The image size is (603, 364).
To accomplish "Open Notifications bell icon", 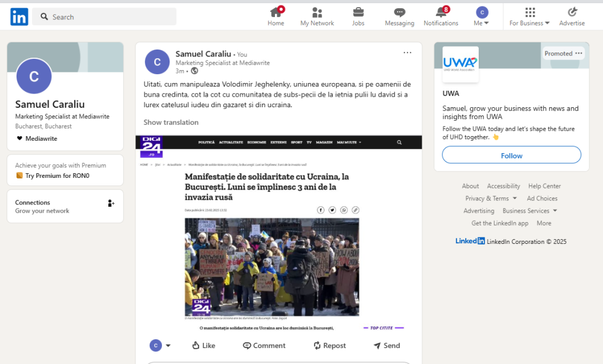I will [441, 12].
